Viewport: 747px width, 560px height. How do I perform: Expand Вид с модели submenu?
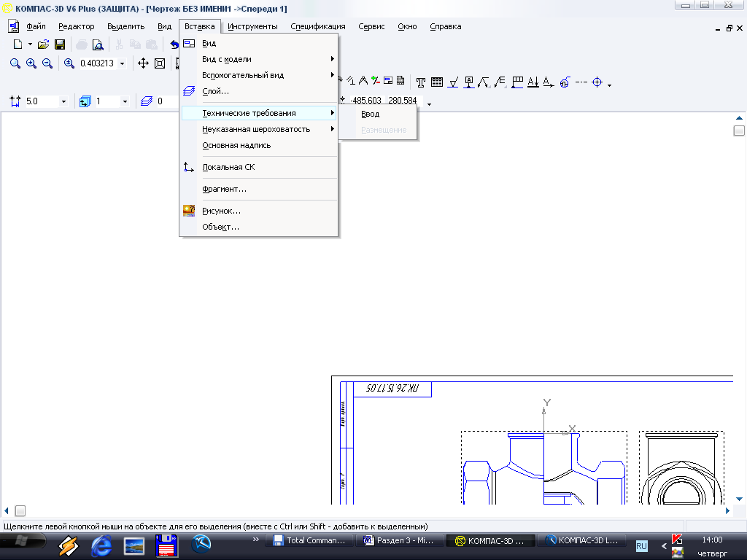pos(259,59)
